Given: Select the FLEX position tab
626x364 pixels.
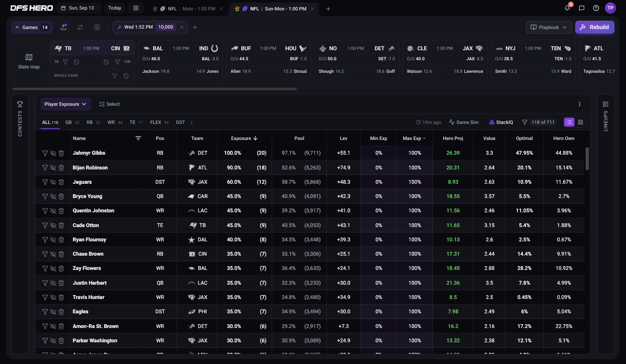Looking at the screenshot, I should point(159,123).
